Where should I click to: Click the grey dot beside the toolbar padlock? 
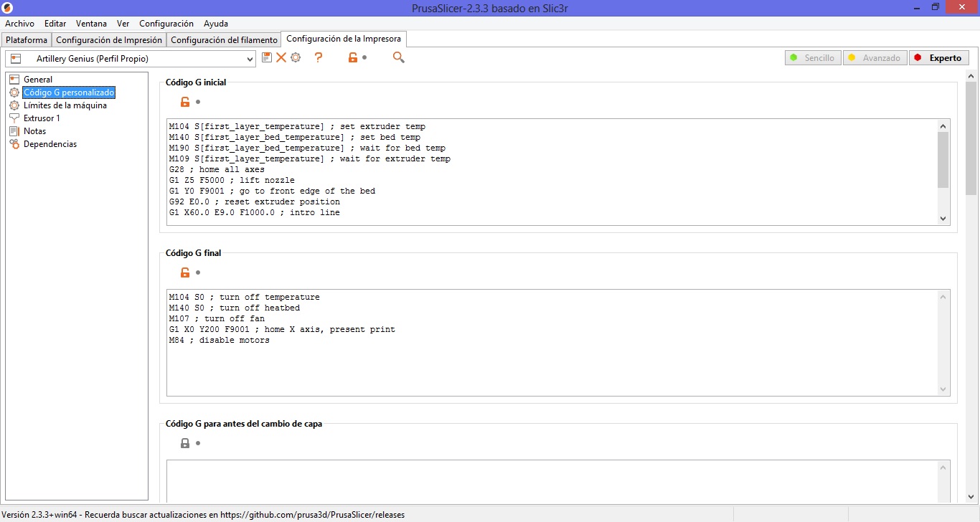[x=364, y=57]
